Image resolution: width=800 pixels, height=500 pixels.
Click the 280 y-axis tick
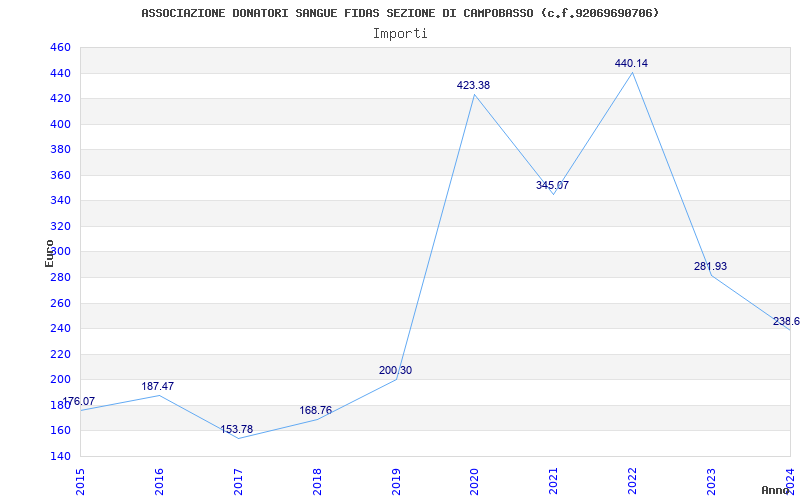point(60,278)
